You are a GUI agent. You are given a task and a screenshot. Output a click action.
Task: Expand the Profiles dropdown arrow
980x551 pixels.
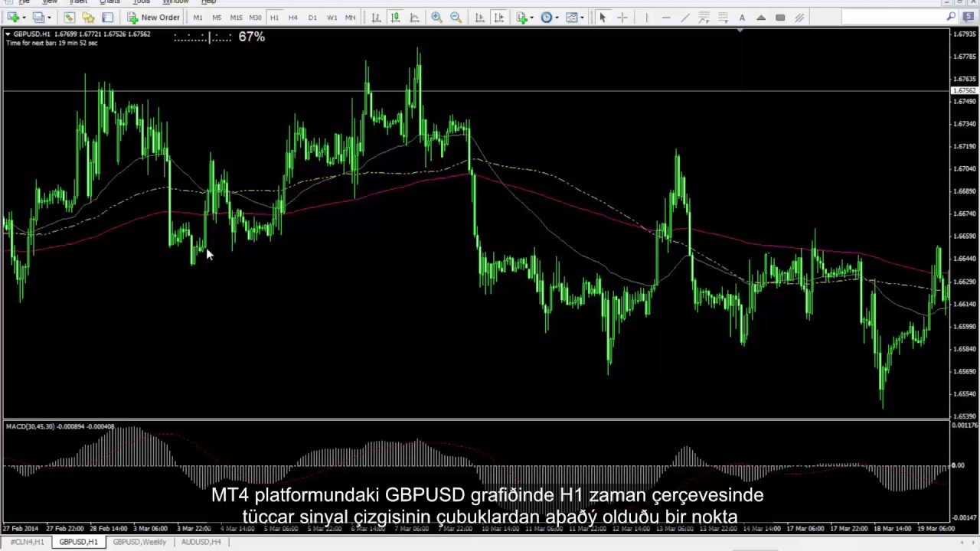48,17
